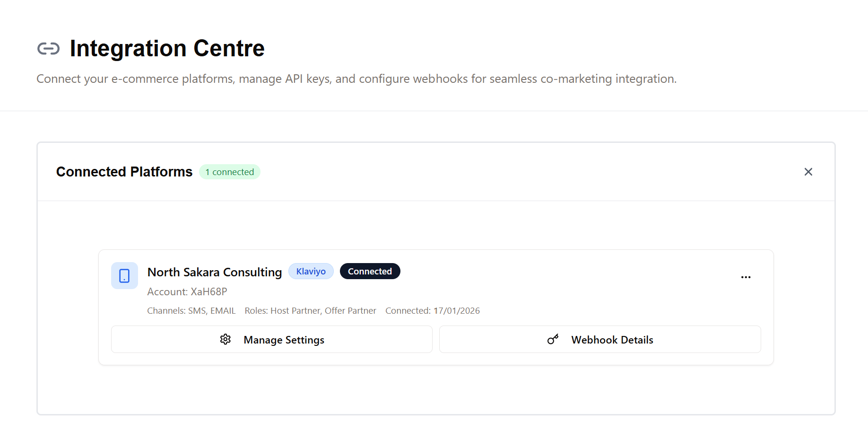Click blank space right of the Connected badge
868x423 pixels.
tap(567, 272)
